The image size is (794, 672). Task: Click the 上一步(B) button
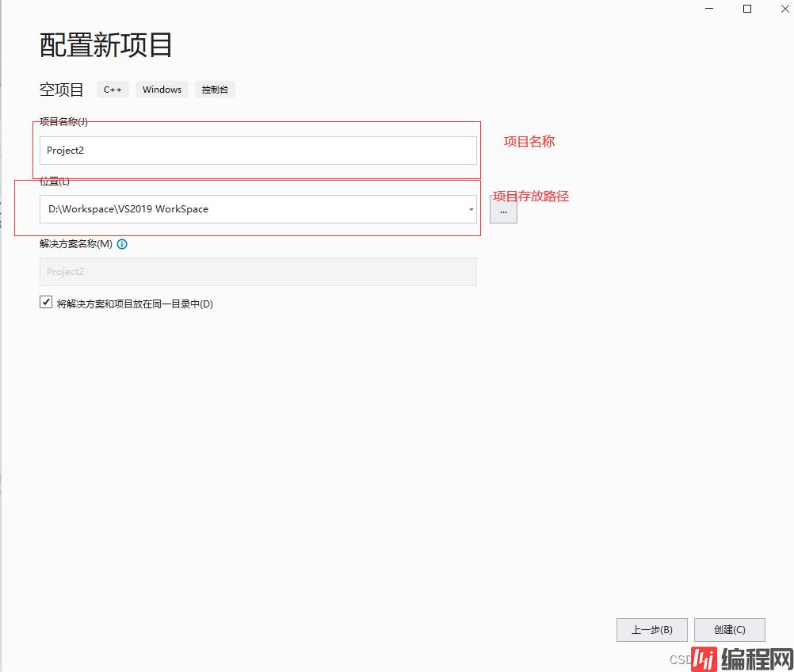[x=651, y=629]
